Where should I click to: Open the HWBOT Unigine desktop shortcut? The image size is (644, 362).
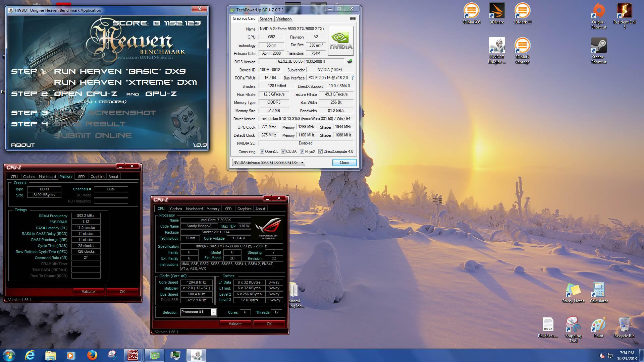tap(497, 51)
